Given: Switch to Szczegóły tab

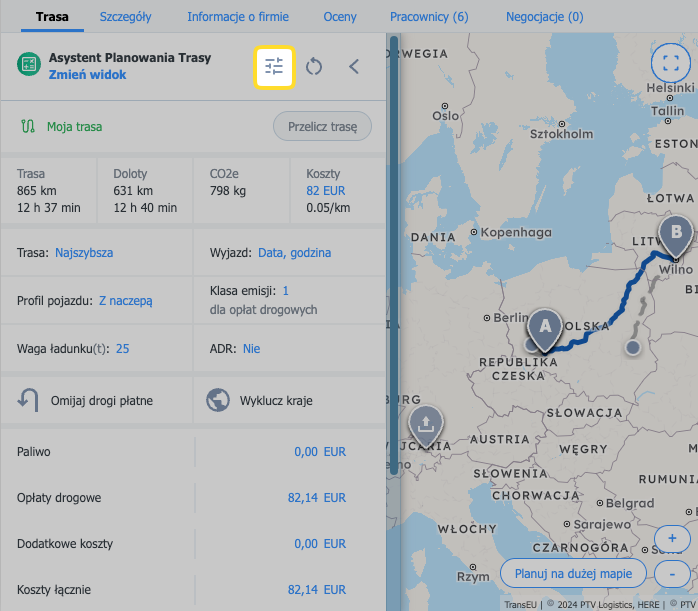Looking at the screenshot, I should point(125,17).
